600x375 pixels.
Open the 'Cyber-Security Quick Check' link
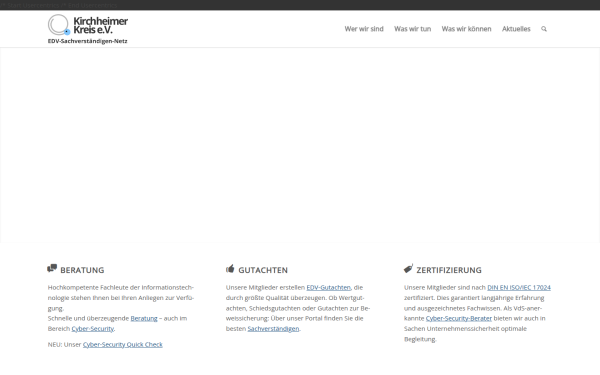point(123,344)
